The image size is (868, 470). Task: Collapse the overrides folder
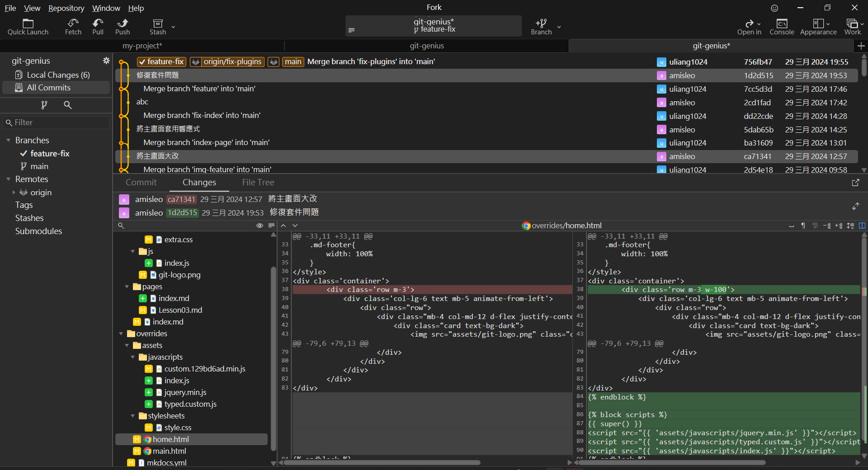click(121, 334)
